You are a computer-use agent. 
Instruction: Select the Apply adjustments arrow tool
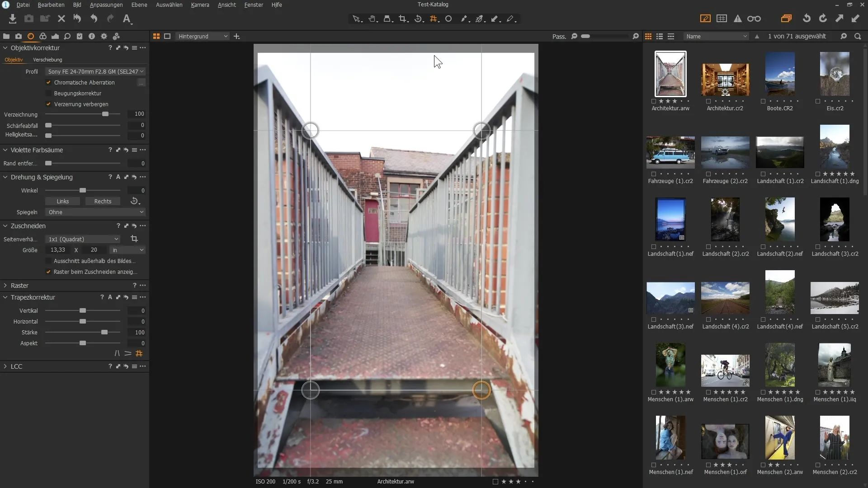(x=495, y=19)
